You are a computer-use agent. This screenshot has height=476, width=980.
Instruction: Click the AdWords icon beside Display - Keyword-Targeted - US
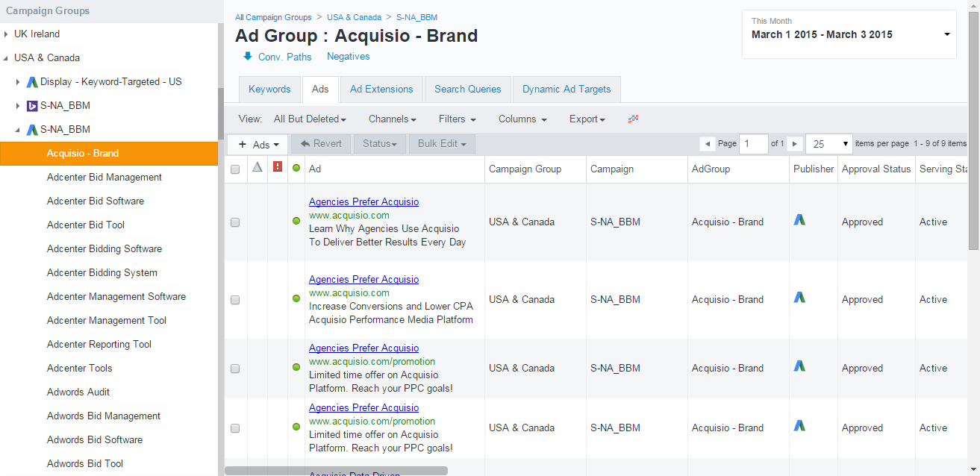pyautogui.click(x=32, y=82)
